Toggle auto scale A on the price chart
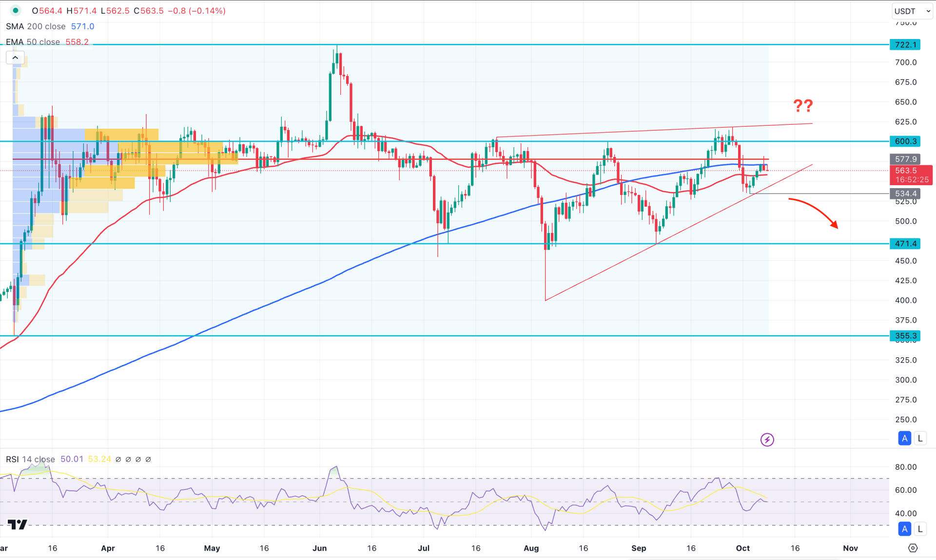936x560 pixels. [905, 438]
